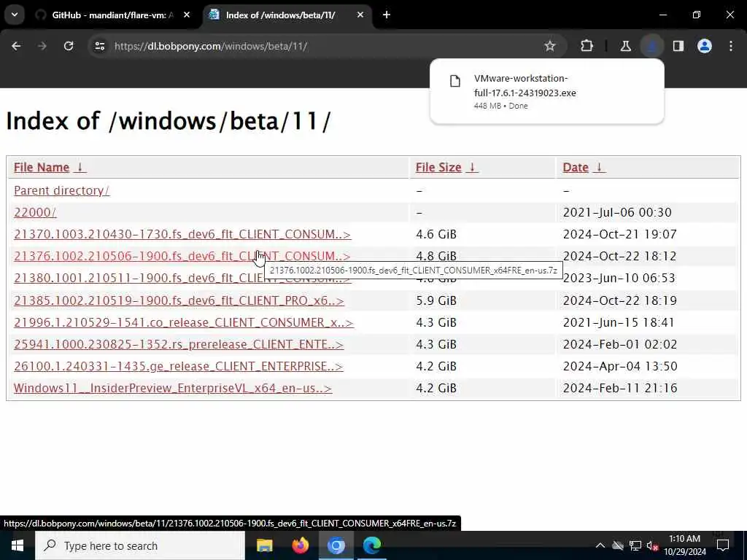
Task: Sort listing by File Size
Action: (x=438, y=168)
